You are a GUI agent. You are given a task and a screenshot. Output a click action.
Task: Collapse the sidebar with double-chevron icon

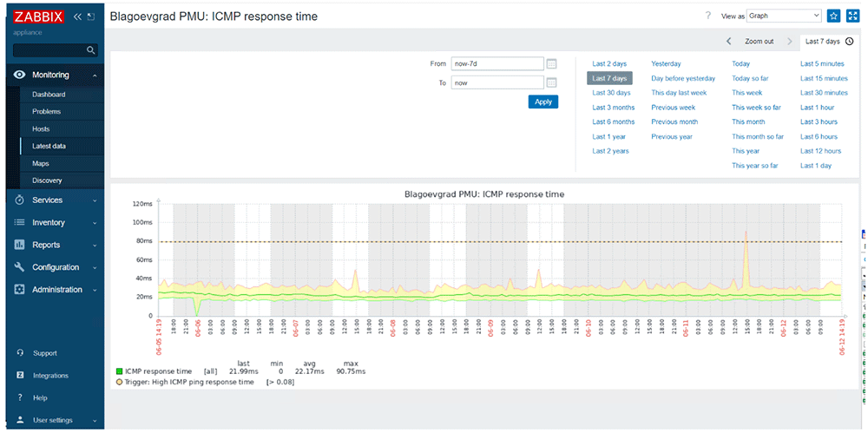pyautogui.click(x=77, y=16)
